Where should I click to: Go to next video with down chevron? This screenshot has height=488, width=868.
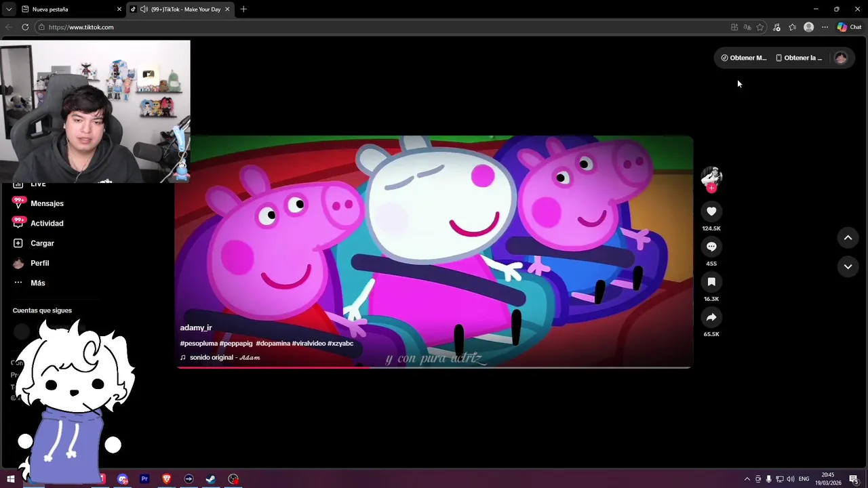[x=848, y=267]
